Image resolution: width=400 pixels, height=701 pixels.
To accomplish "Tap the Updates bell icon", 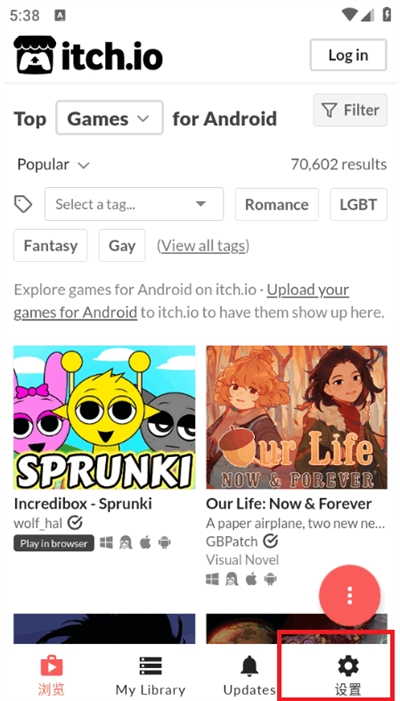I will pyautogui.click(x=249, y=666).
